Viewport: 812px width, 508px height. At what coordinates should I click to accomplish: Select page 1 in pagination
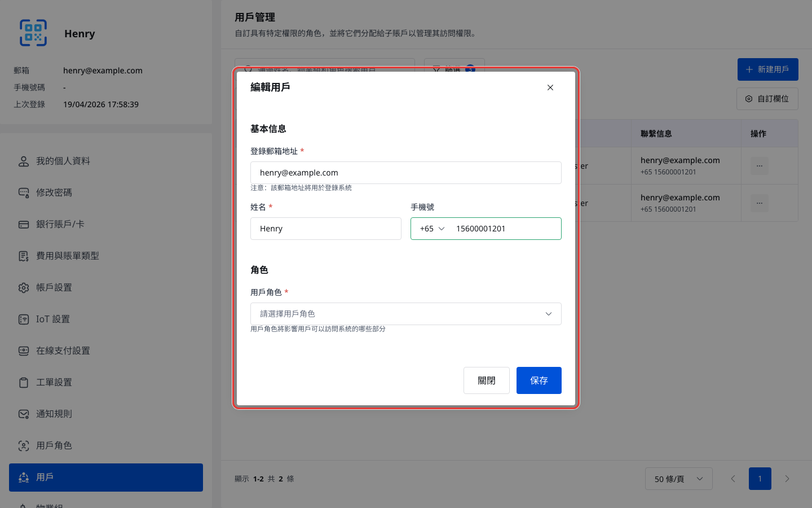tap(760, 479)
